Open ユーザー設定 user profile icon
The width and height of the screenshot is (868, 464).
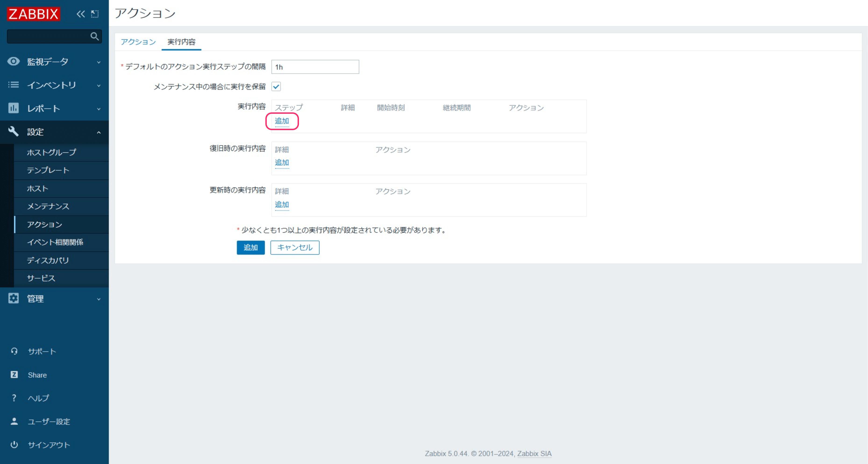click(14, 421)
